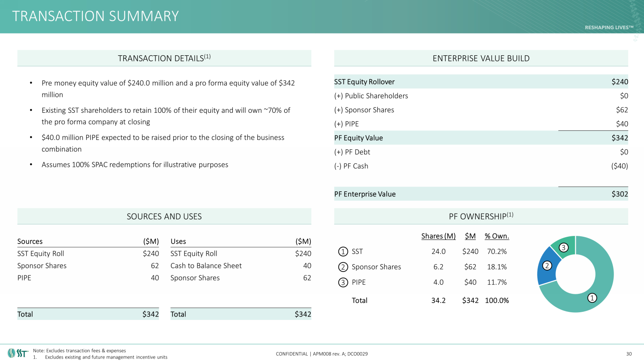This screenshot has height=362, width=644.
Task: Select the circled 2 label on donut chart
Action: point(547,265)
